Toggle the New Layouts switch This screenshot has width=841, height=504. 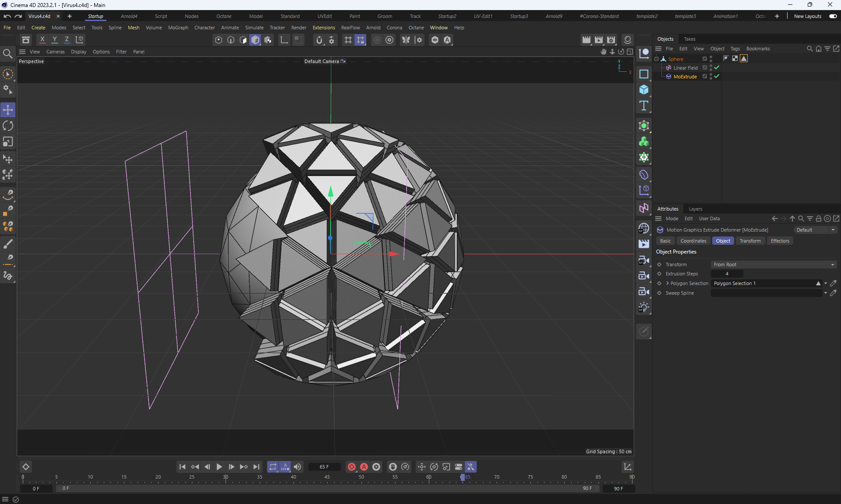[833, 16]
